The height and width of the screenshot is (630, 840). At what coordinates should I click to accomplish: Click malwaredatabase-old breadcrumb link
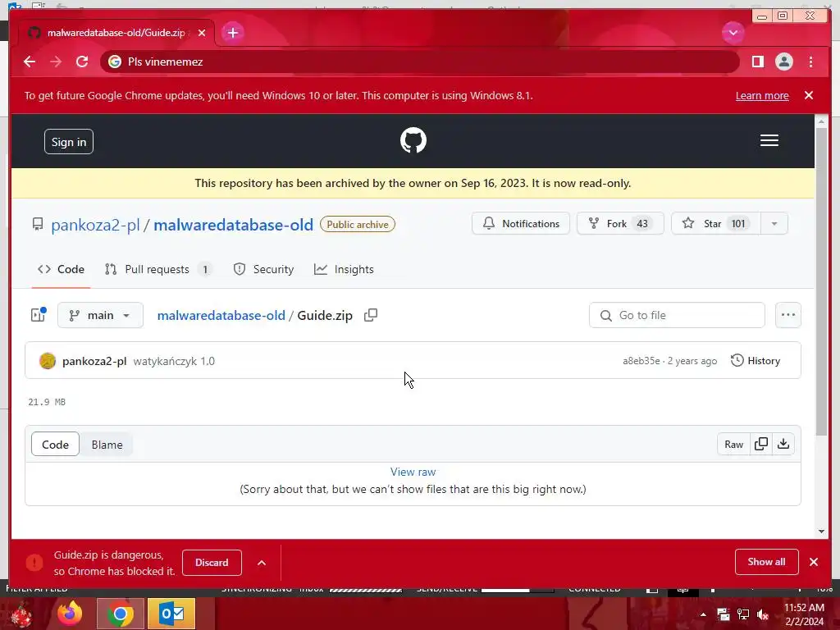(x=221, y=316)
